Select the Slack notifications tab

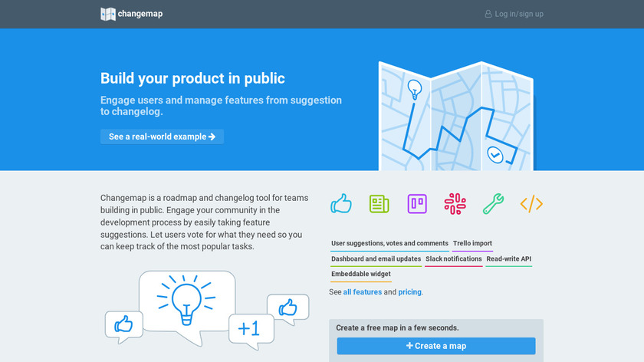click(x=454, y=259)
